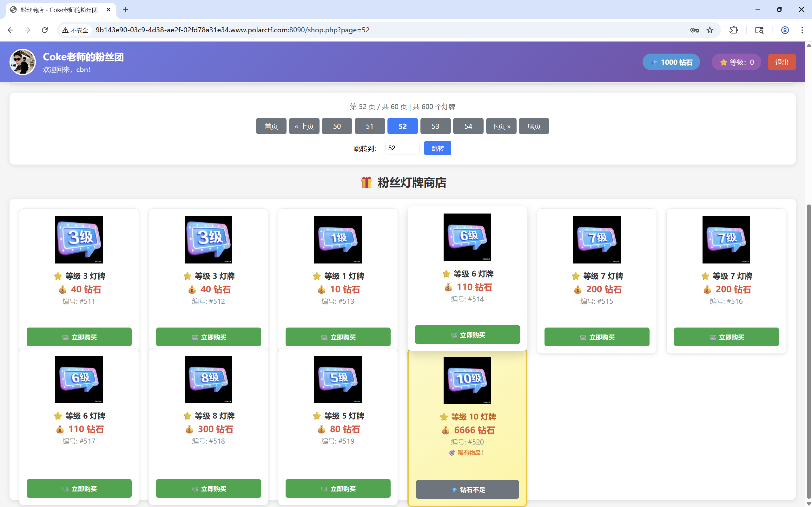Buy the level 8 badge #518

point(208,488)
